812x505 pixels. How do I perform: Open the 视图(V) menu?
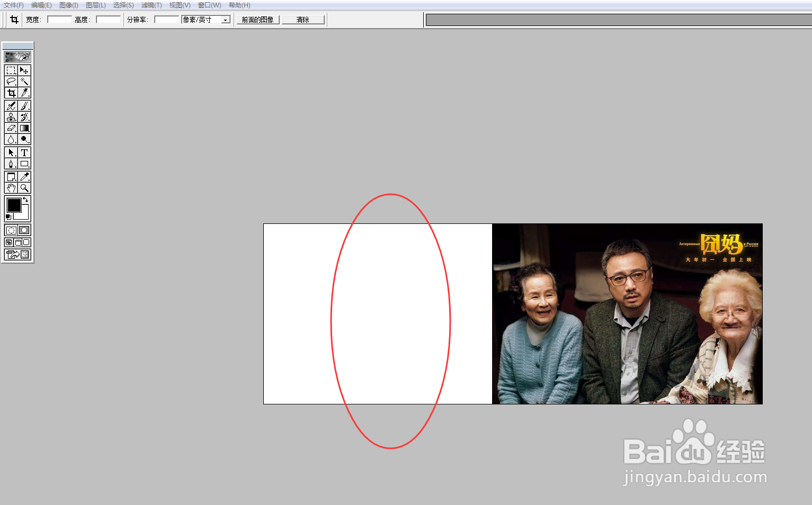pos(180,5)
